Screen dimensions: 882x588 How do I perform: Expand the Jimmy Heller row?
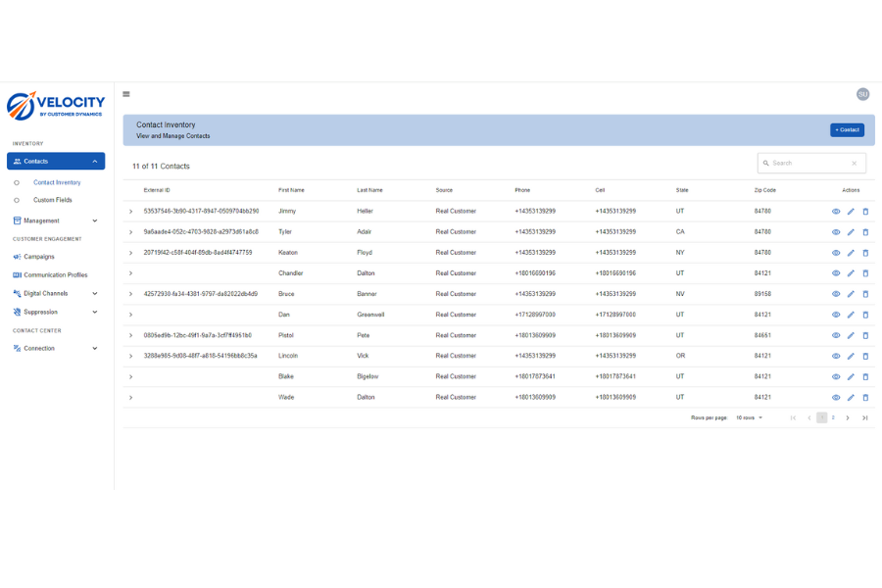130,212
